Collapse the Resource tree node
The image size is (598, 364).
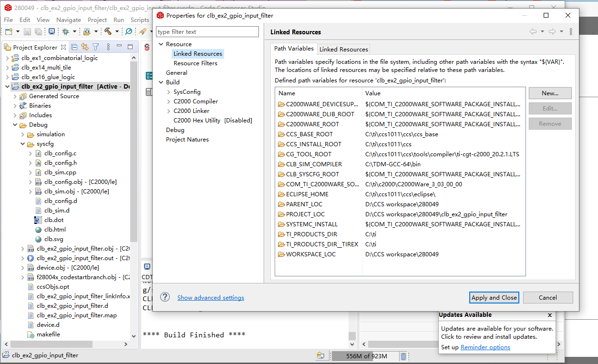pos(161,44)
